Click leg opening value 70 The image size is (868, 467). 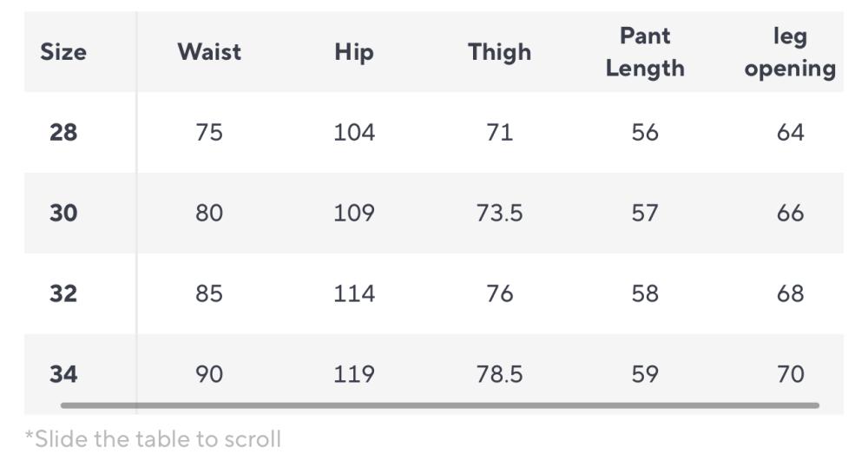point(790,374)
